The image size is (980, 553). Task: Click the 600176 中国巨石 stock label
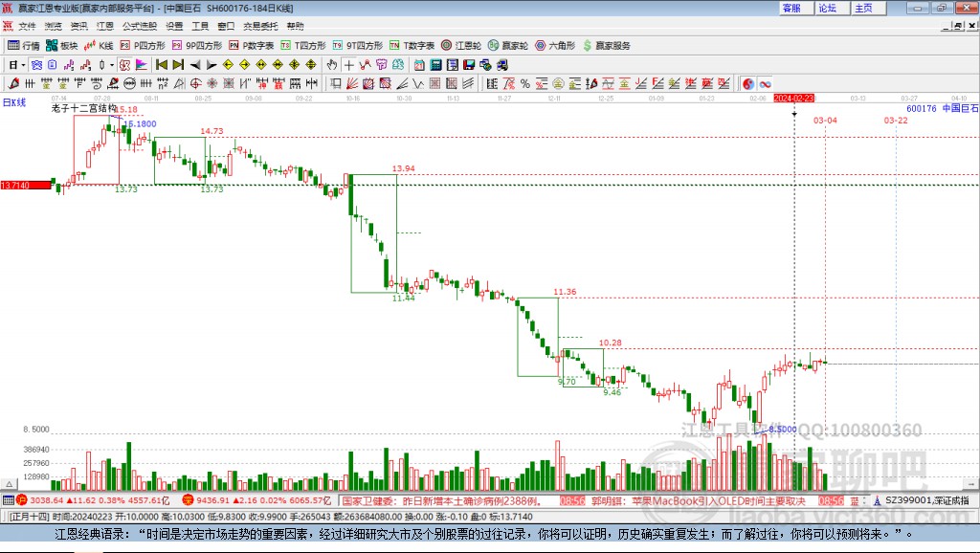tap(943, 108)
